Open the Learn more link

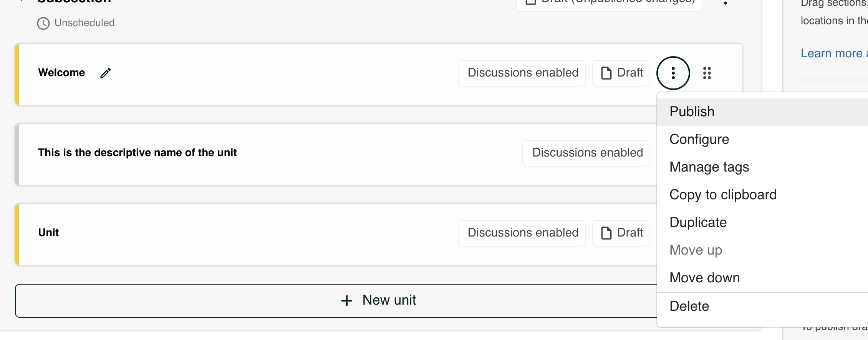tap(833, 53)
